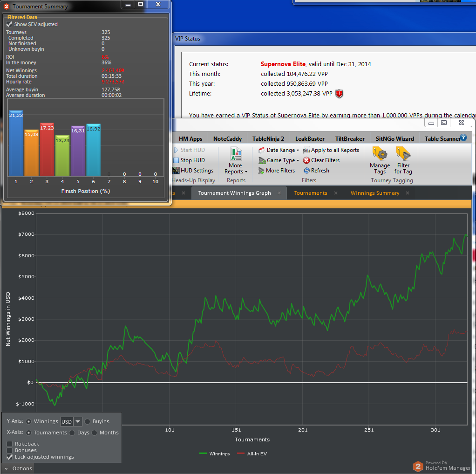The width and height of the screenshot is (476, 474).
Task: Close the Tournaments tab
Action: (336, 193)
